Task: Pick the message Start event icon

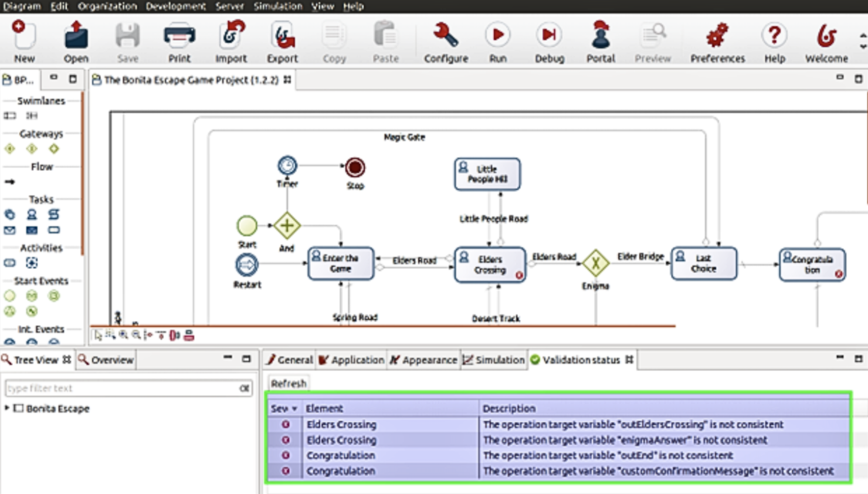Action: (x=32, y=296)
